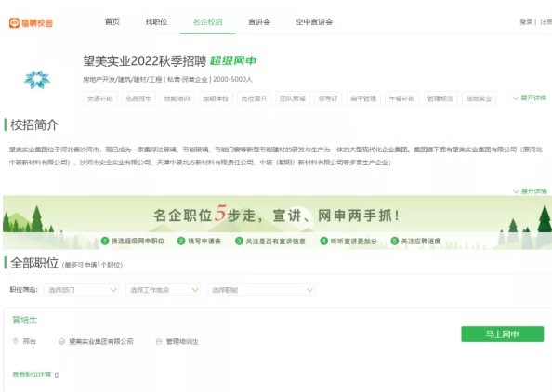
Task: Click the company icon beside 望美实业集团有限公司
Action: point(61,341)
